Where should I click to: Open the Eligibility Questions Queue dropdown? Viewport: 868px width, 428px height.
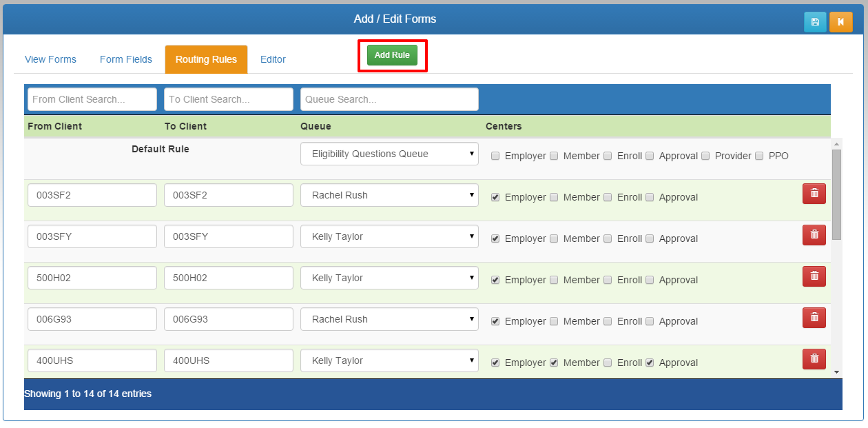coord(389,154)
